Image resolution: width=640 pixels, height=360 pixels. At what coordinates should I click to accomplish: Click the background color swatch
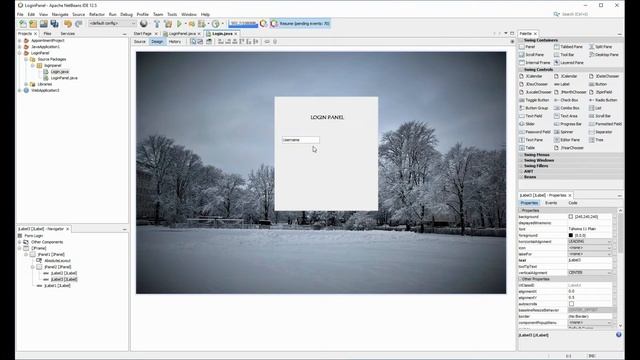571,217
